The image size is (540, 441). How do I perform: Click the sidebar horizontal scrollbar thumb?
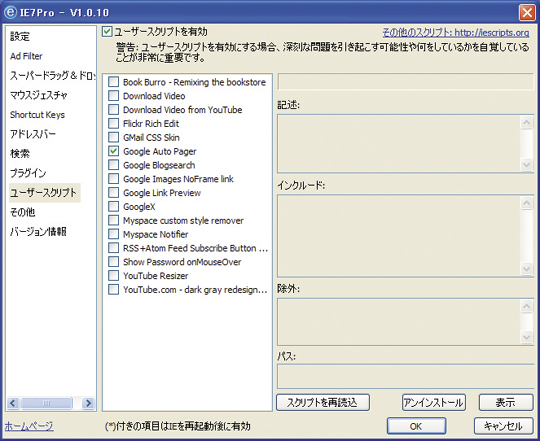pyautogui.click(x=46, y=403)
